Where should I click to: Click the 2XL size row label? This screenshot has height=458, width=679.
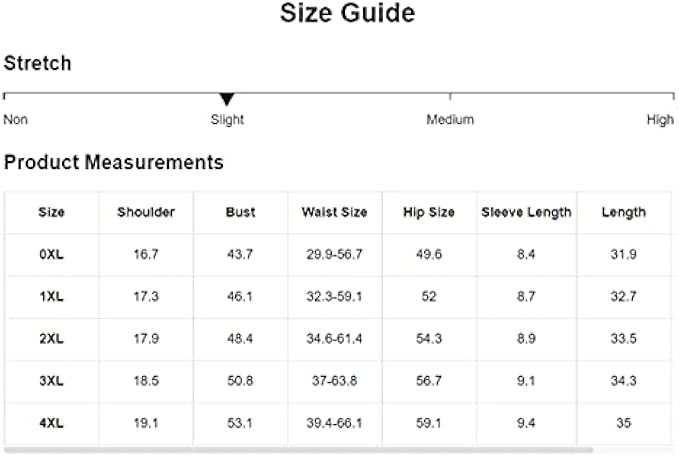click(51, 339)
